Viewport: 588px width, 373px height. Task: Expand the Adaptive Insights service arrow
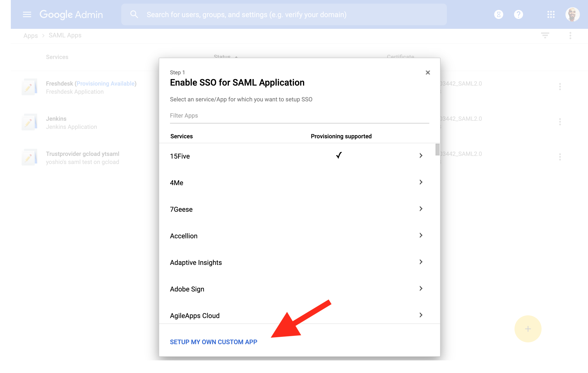coord(421,262)
